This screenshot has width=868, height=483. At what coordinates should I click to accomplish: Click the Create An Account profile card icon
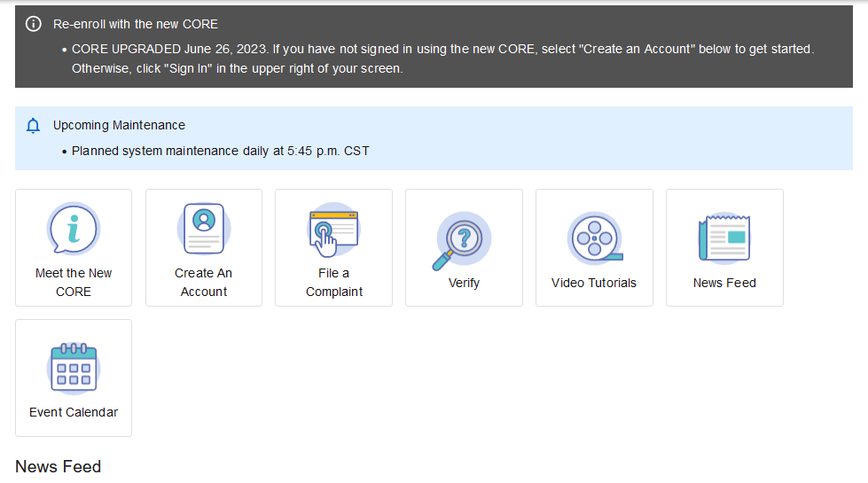[x=204, y=229]
